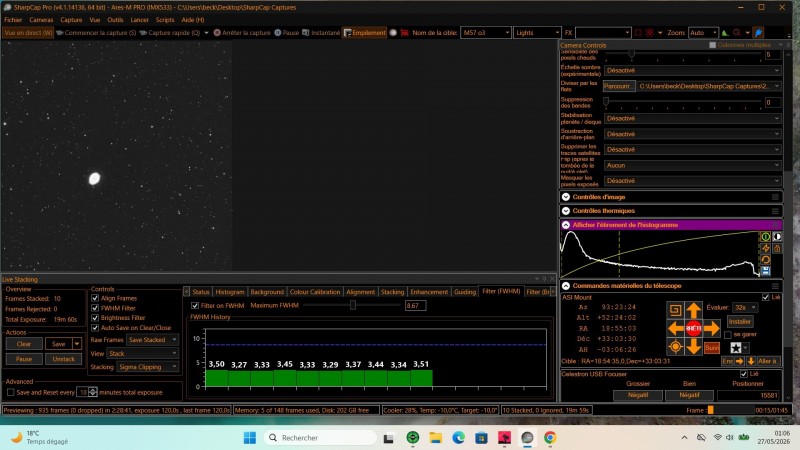Click the Instantané snapshot toolbar icon
Image resolution: width=800 pixels, height=450 pixels.
point(306,33)
